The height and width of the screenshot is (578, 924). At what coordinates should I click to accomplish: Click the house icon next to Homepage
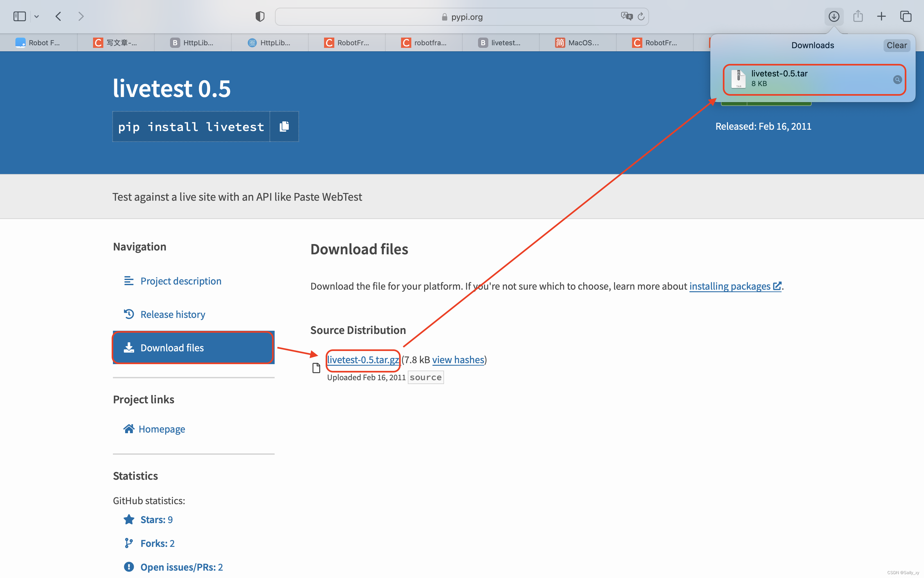pos(129,429)
